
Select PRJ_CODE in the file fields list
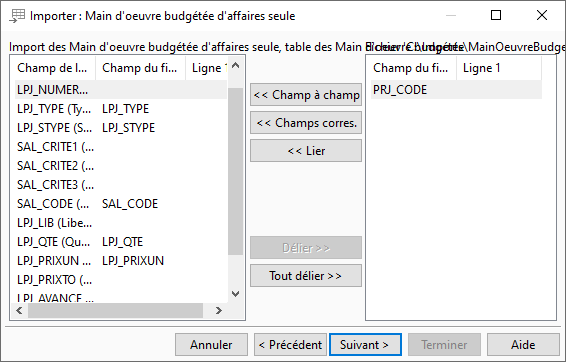456,90
